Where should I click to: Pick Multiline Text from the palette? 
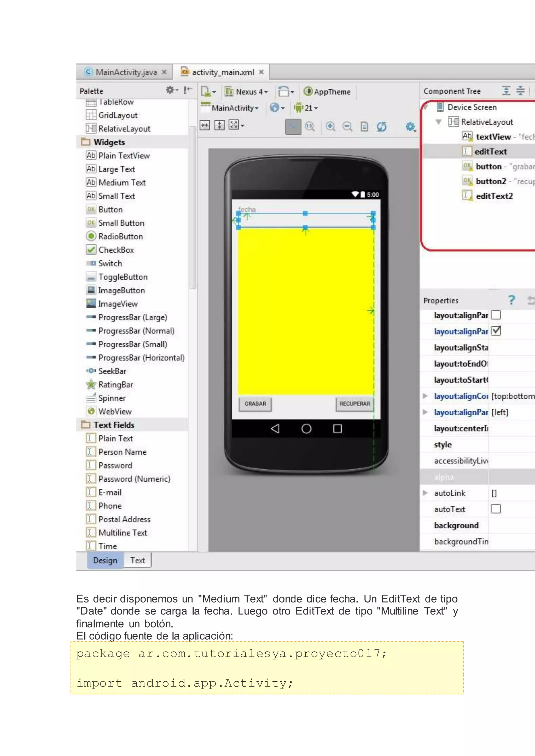coord(117,533)
